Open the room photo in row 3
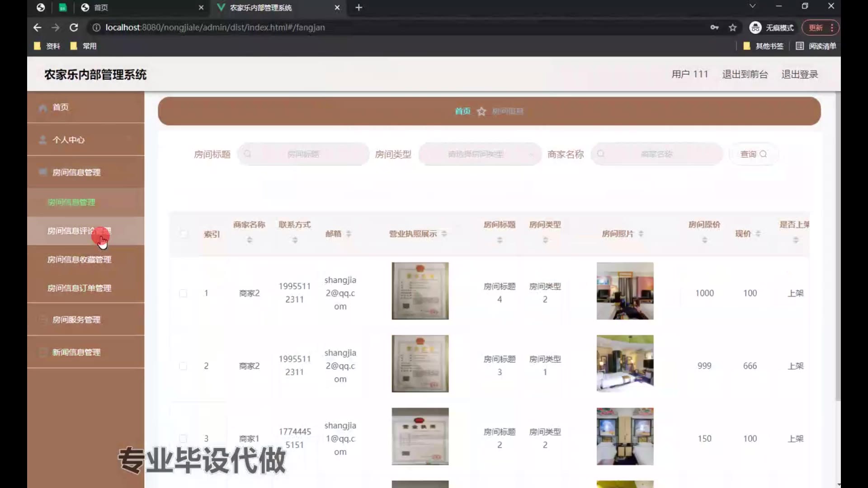 tap(625, 436)
